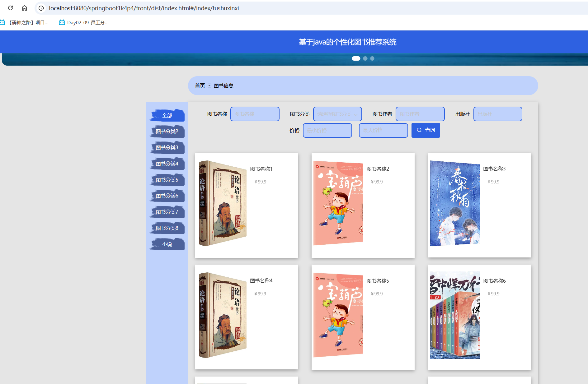Go to the browser home page icon
Image resolution: width=588 pixels, height=384 pixels.
24,8
